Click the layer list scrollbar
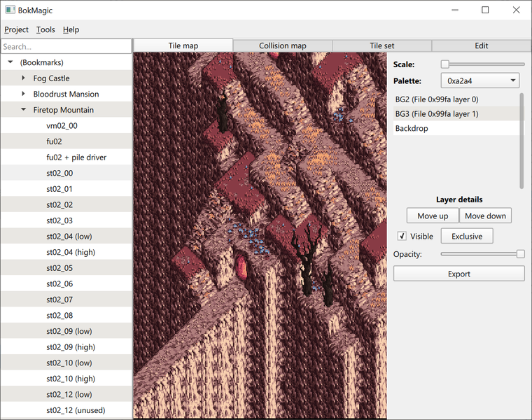 tap(521, 141)
